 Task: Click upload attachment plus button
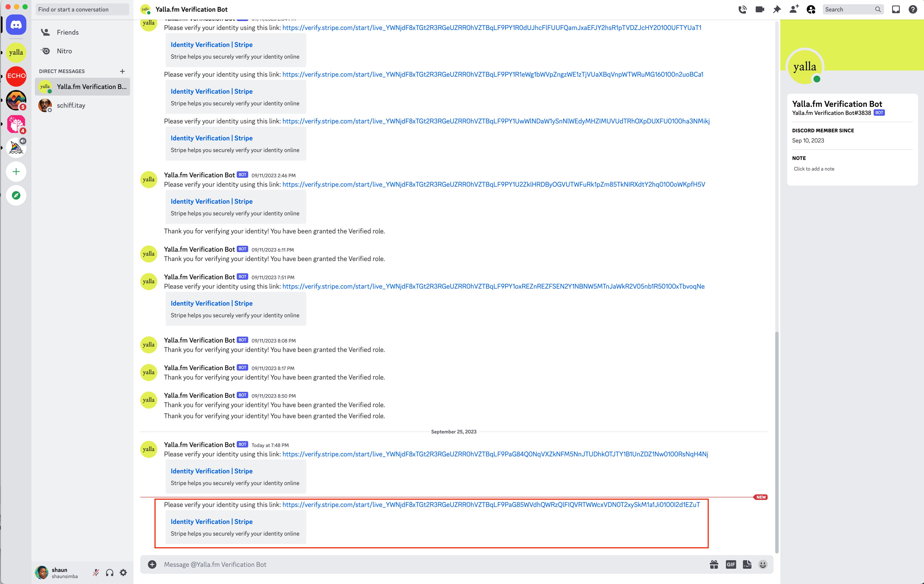pos(152,564)
